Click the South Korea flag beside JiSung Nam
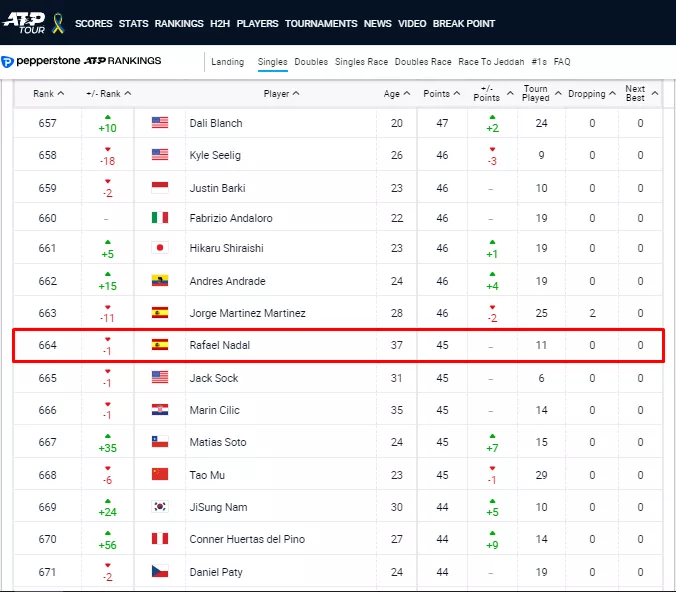Screen dimensions: 676x592 pos(160,507)
